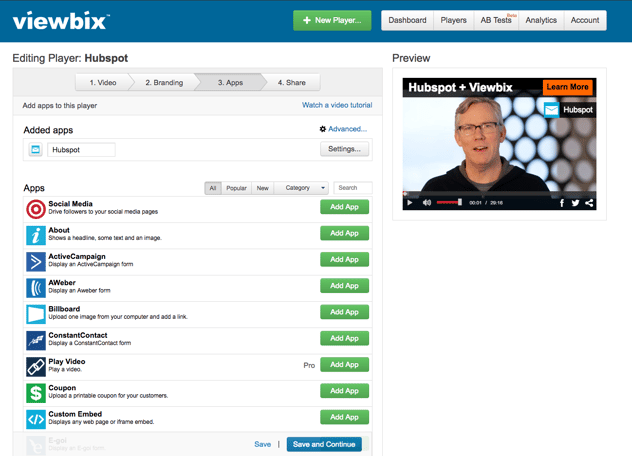
Task: Go to the Branding step tab
Action: 162,82
